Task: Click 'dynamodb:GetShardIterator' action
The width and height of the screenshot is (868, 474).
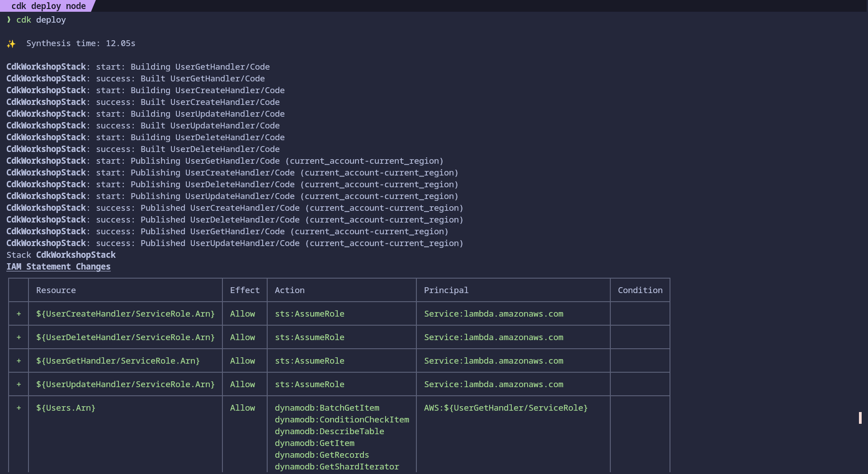Action: pyautogui.click(x=337, y=467)
